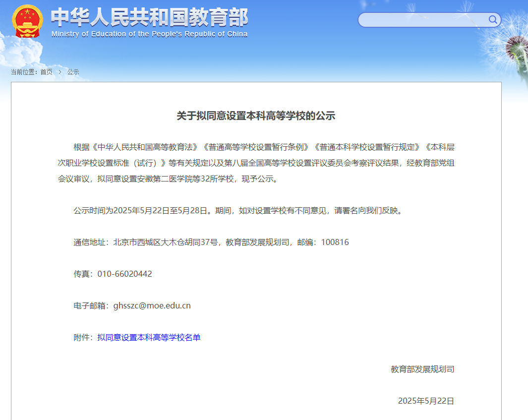Click the signature 教育部发展规划司
Image resolution: width=528 pixels, height=420 pixels.
422,369
